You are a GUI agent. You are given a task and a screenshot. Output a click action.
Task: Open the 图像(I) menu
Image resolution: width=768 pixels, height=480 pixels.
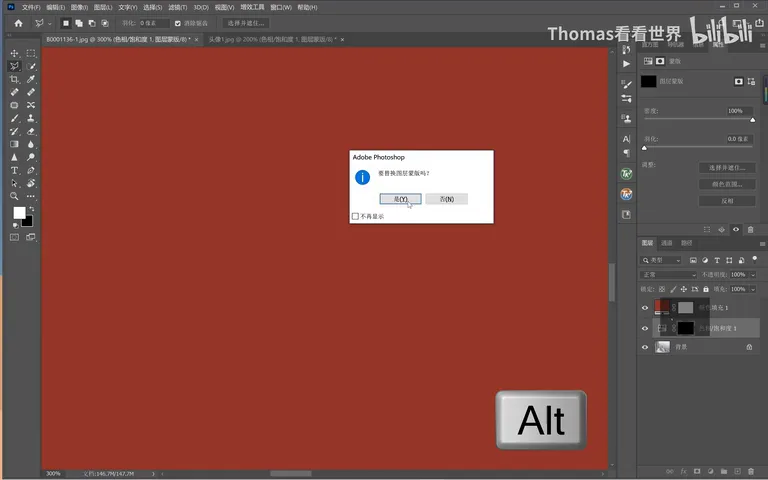79,7
